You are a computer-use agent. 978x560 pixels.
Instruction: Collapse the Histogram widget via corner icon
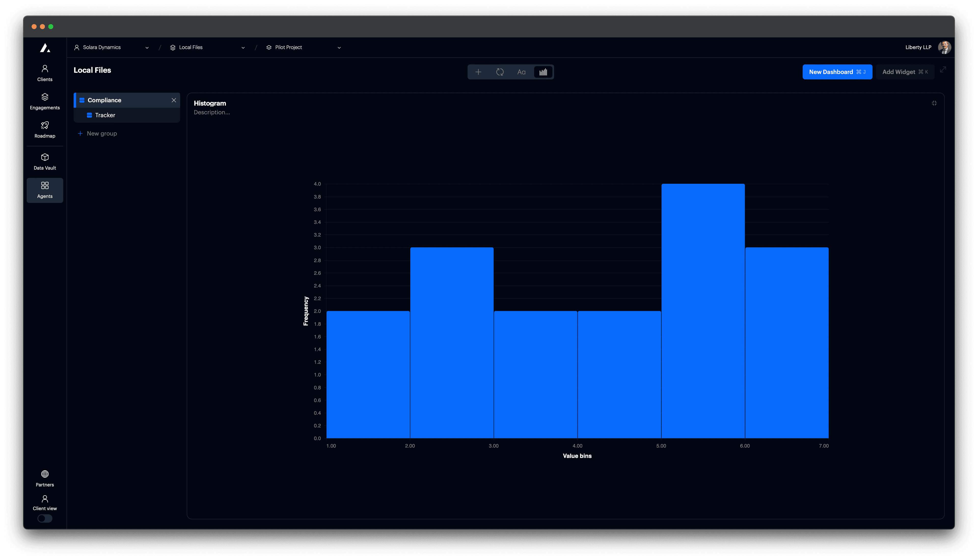(x=934, y=103)
